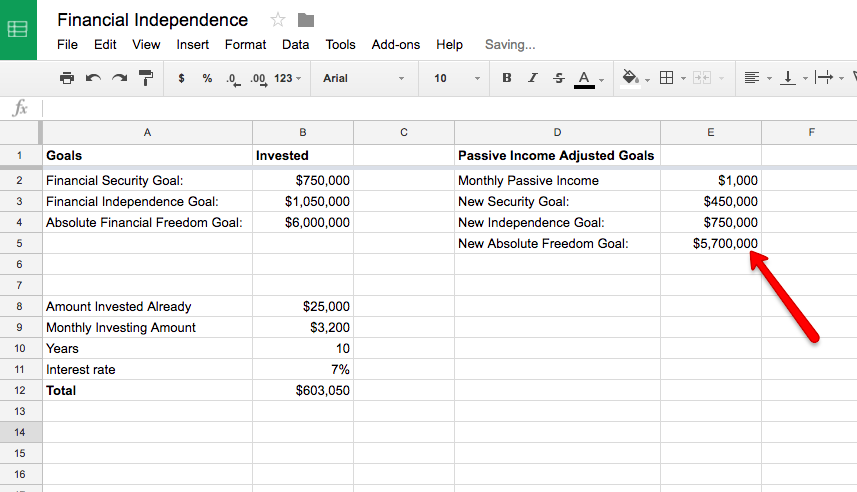Screen dimensions: 857x492
Task: Expand the 123 more formats dropdown
Action: [x=287, y=78]
